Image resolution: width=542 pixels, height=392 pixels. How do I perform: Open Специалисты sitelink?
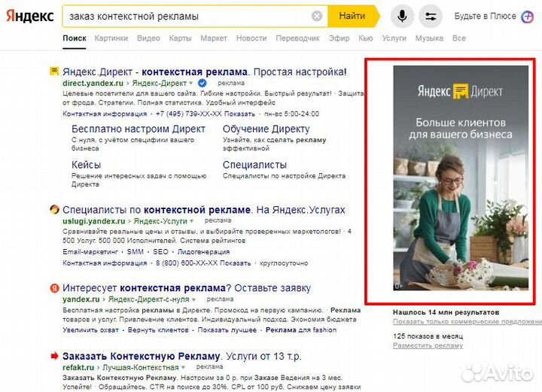click(x=254, y=165)
